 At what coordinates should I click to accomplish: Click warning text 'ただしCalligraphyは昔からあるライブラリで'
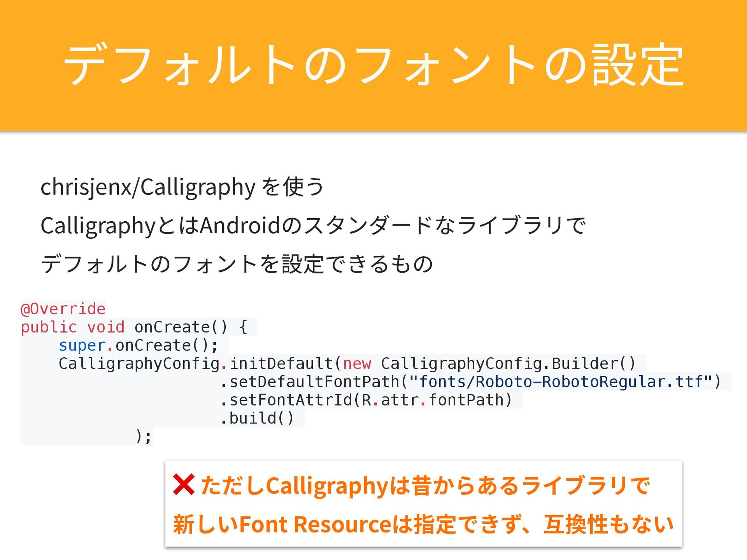pyautogui.click(x=425, y=486)
